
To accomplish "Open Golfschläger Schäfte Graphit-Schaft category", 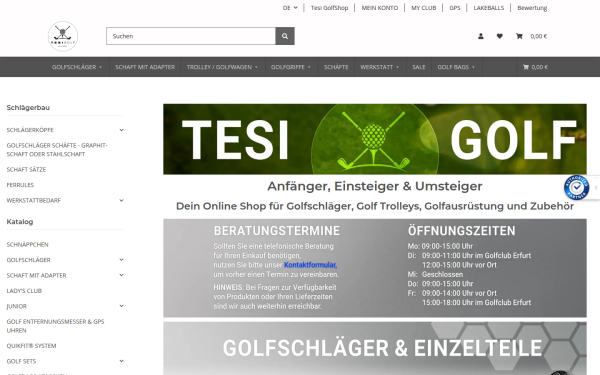I will (57, 150).
